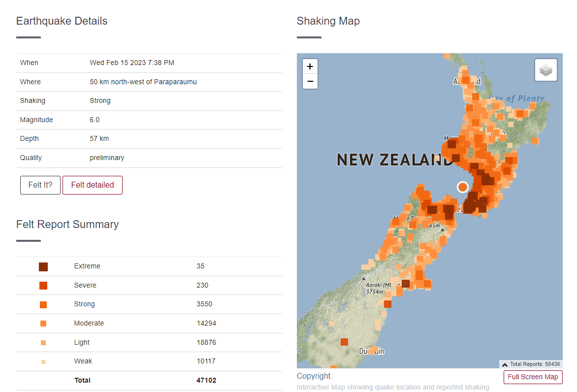Click the Felt It? button
Viewport: 577px width, 392px height.
point(40,185)
